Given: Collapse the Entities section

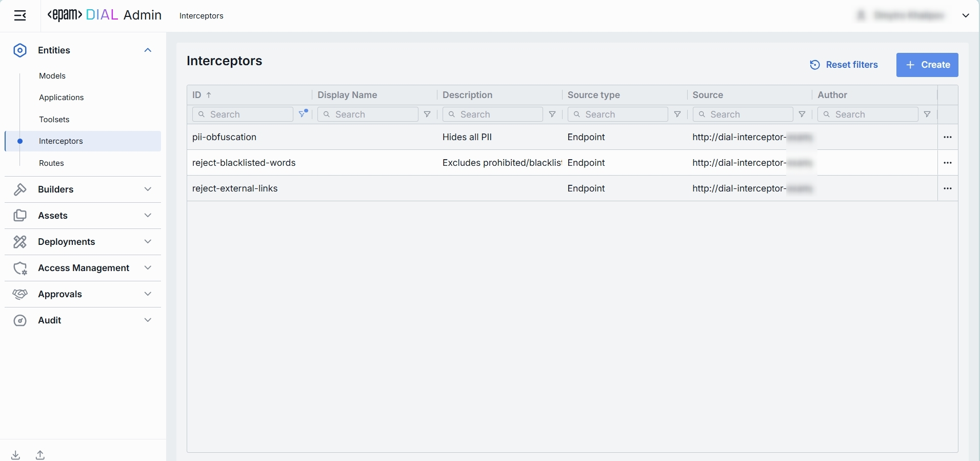Looking at the screenshot, I should 148,50.
